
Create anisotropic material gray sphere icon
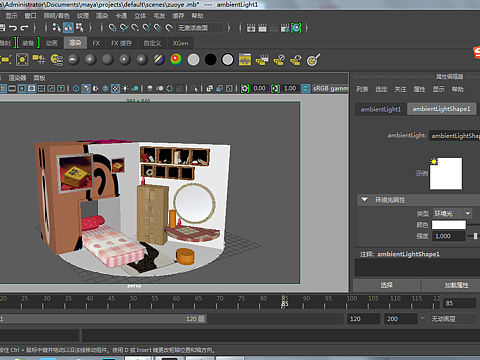click(73, 60)
